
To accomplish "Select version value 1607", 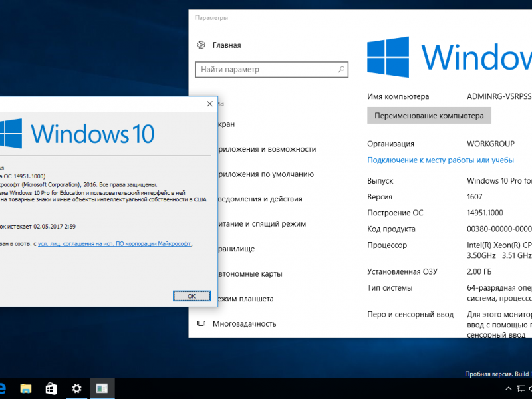I will [x=475, y=197].
